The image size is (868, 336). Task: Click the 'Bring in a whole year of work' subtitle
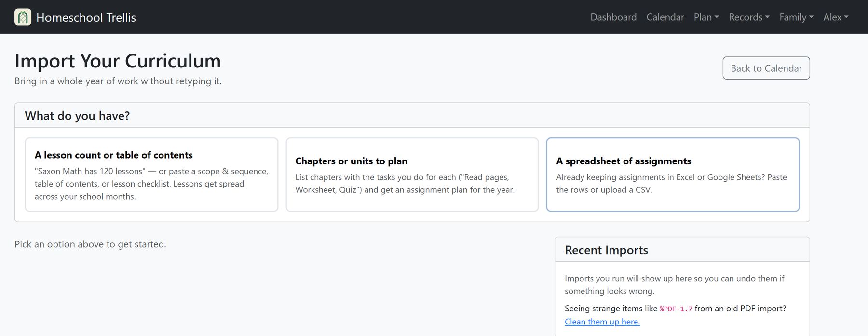(x=118, y=81)
